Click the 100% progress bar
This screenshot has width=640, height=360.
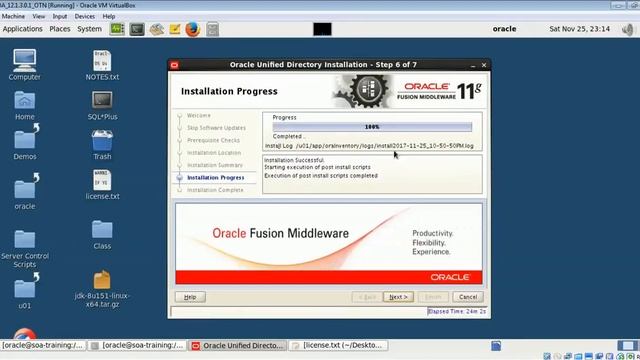click(372, 127)
